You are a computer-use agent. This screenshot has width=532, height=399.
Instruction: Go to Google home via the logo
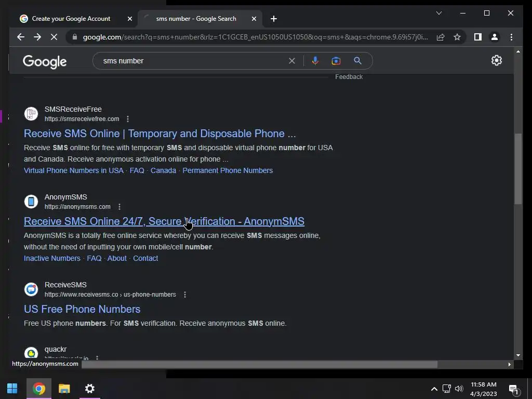(x=45, y=62)
